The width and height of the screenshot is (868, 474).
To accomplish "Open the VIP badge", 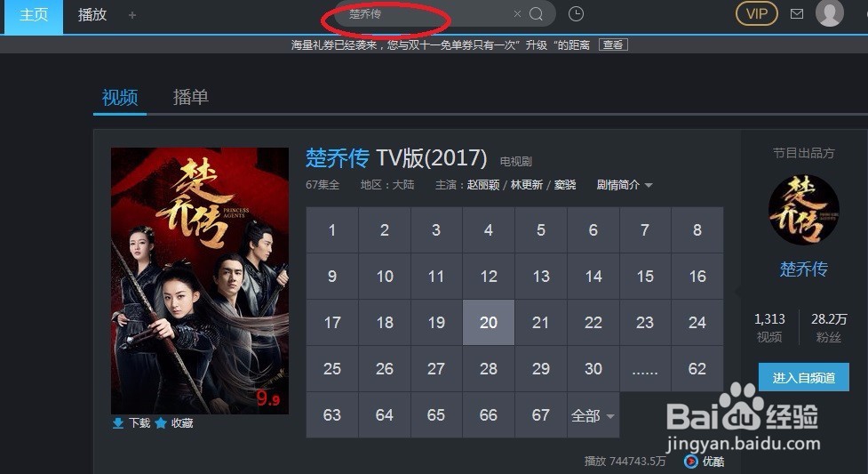I will click(x=757, y=14).
